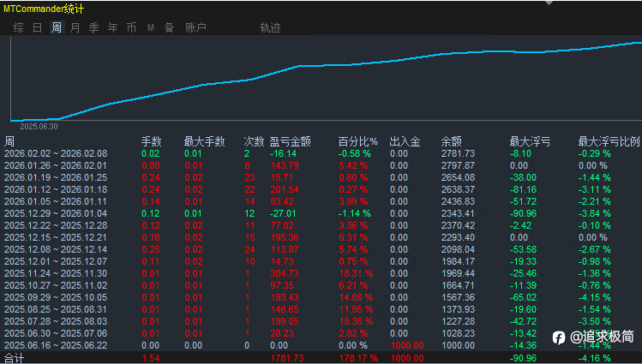
Task: Click the 143.79 profit amount cell
Action: click(x=285, y=165)
